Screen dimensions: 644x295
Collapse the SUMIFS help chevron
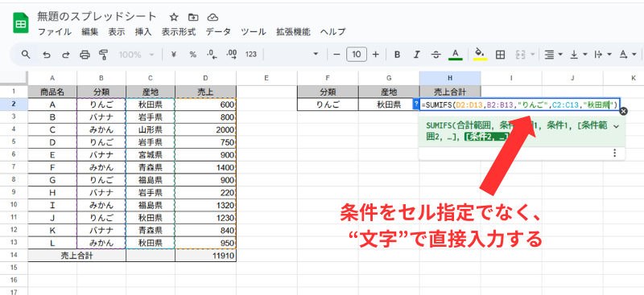click(616, 126)
